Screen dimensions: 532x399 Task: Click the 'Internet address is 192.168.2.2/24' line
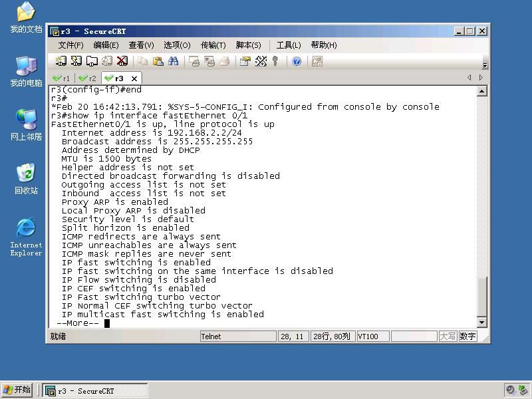pos(152,132)
